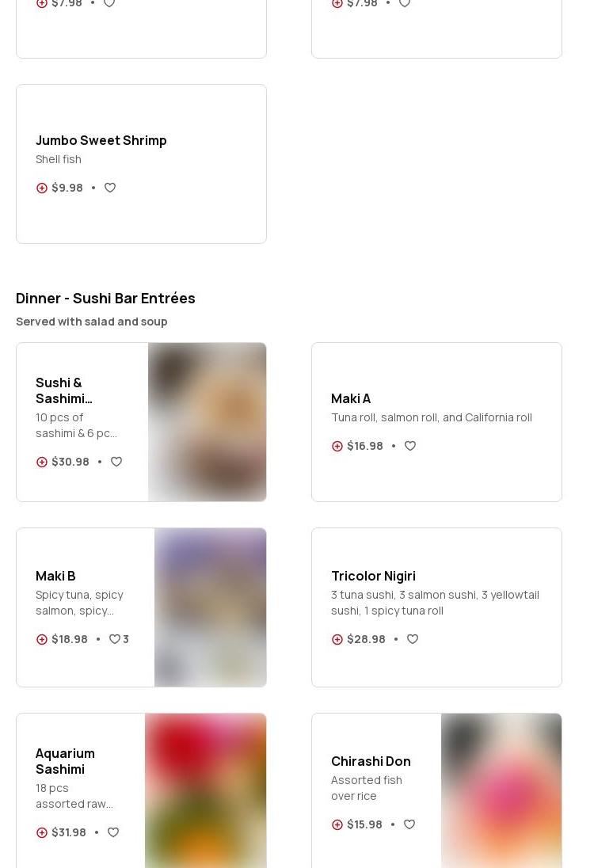Open the Sushi & Sashimi photo

(207, 422)
